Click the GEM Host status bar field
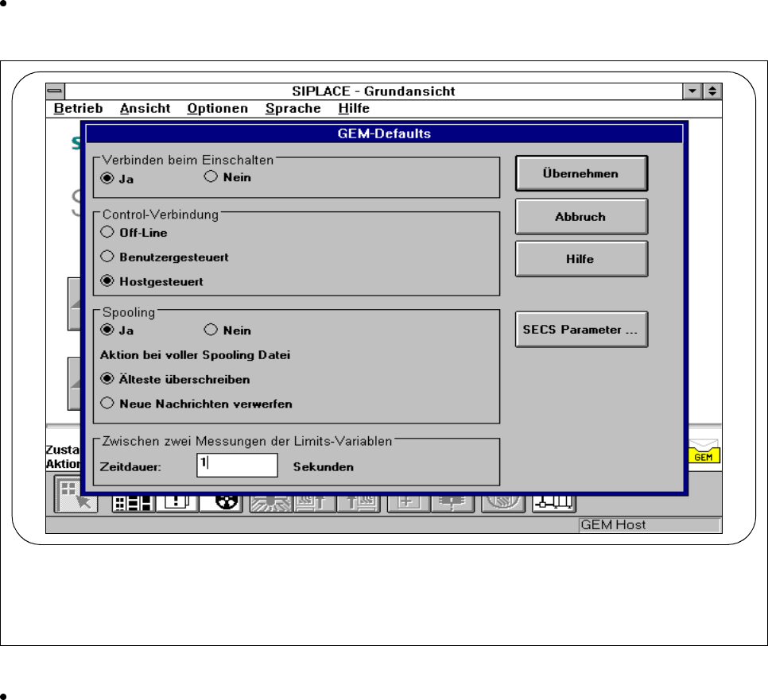This screenshot has width=768, height=700. pos(650,524)
